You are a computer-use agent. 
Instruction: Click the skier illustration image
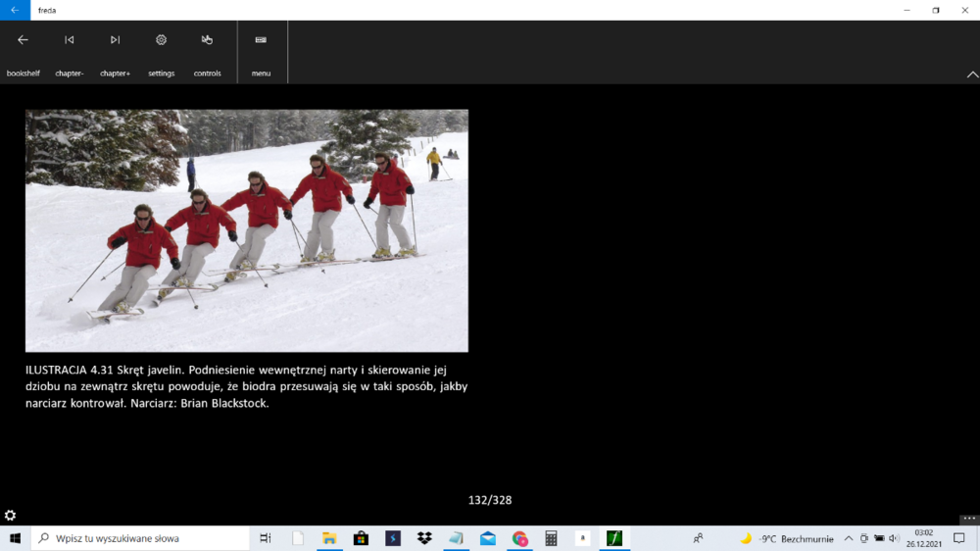[x=246, y=230]
